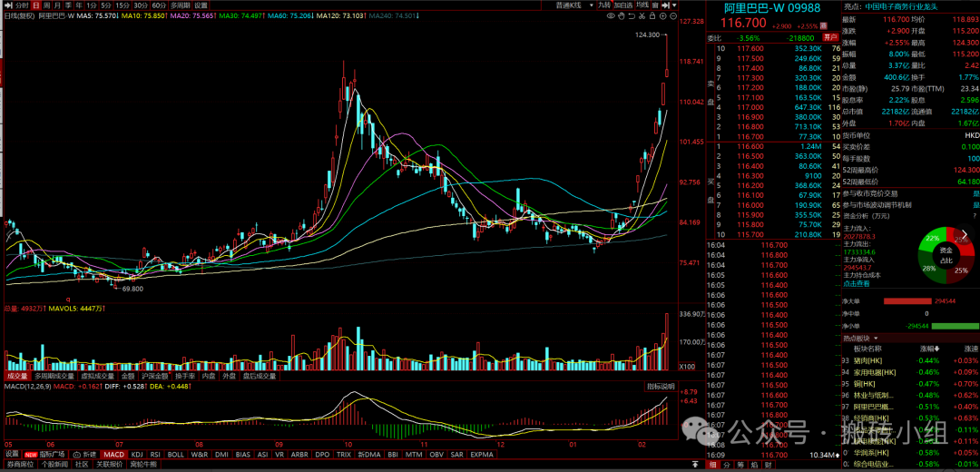Screen dimensions: 980x472
Task: Open top toolbar 设置 settings
Action: coord(201,5)
